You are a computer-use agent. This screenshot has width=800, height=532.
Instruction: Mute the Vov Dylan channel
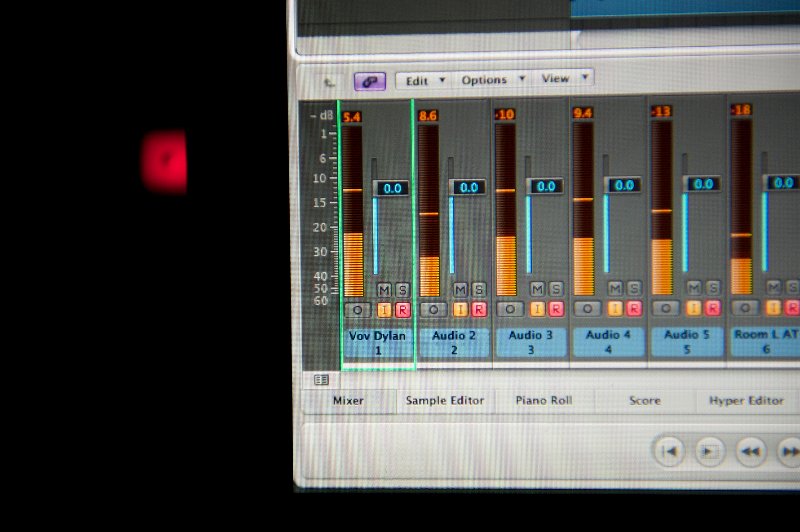(x=384, y=290)
